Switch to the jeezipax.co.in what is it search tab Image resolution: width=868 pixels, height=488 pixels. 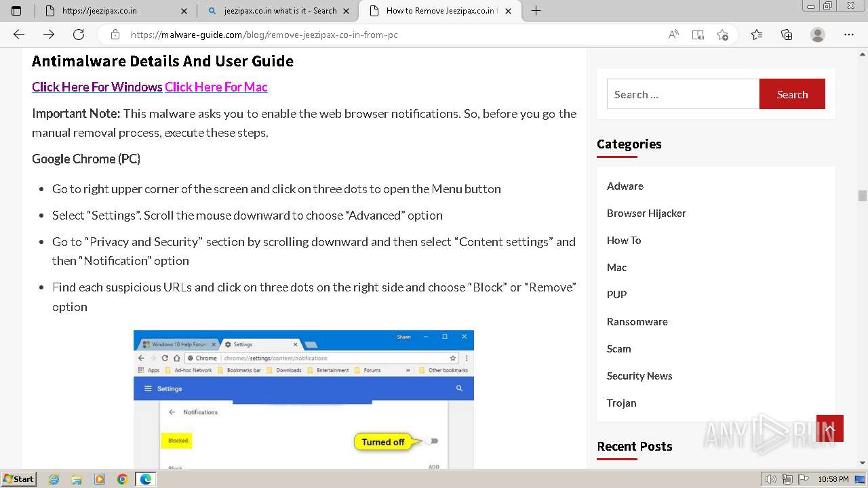tap(278, 11)
